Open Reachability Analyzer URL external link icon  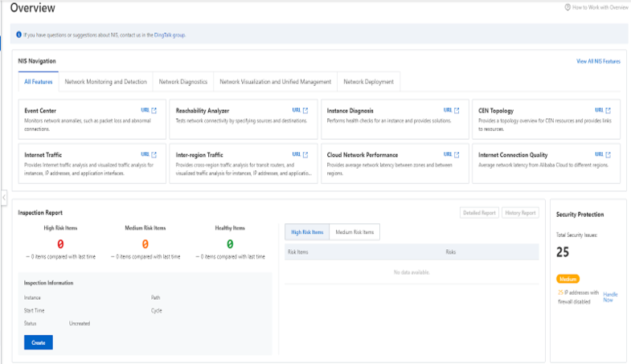(305, 110)
